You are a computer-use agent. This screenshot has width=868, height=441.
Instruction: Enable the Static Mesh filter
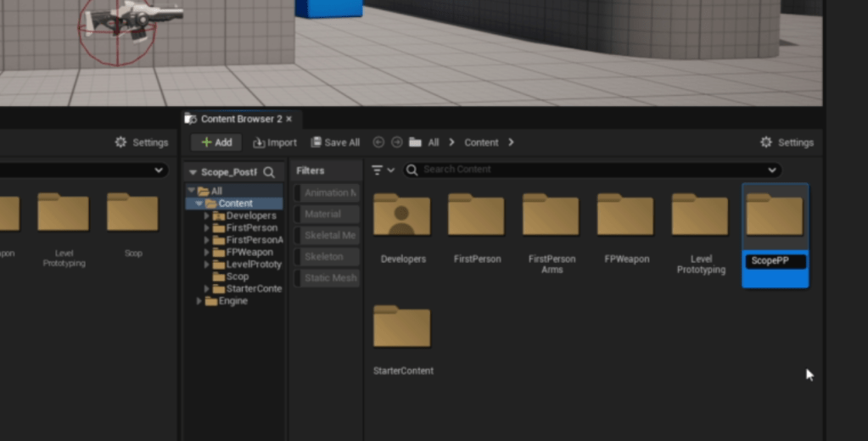pos(327,278)
